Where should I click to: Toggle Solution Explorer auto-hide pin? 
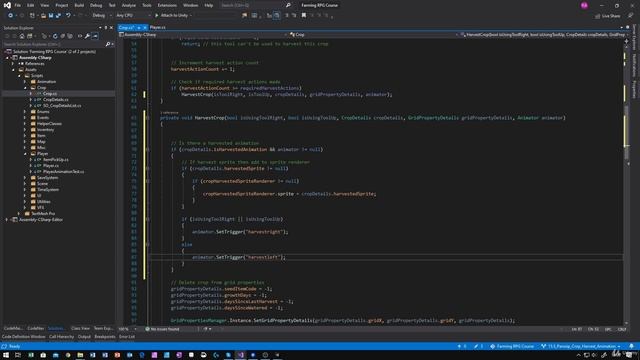point(106,28)
